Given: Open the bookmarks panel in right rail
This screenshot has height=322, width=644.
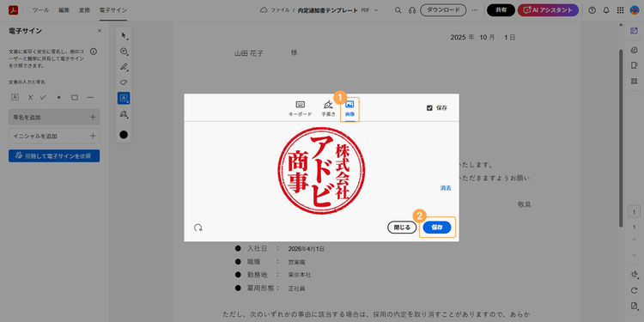Looking at the screenshot, I should [x=634, y=66].
